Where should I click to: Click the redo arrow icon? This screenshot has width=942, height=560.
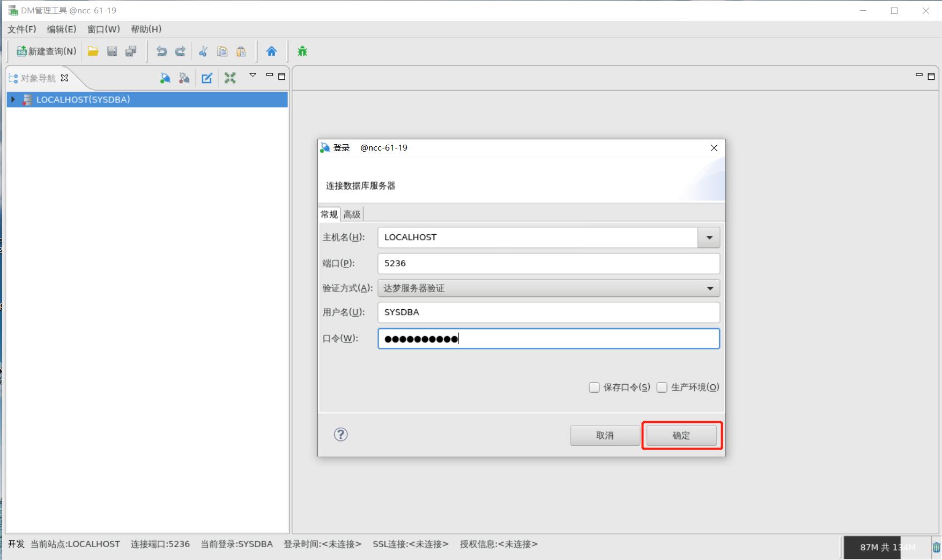coord(180,51)
